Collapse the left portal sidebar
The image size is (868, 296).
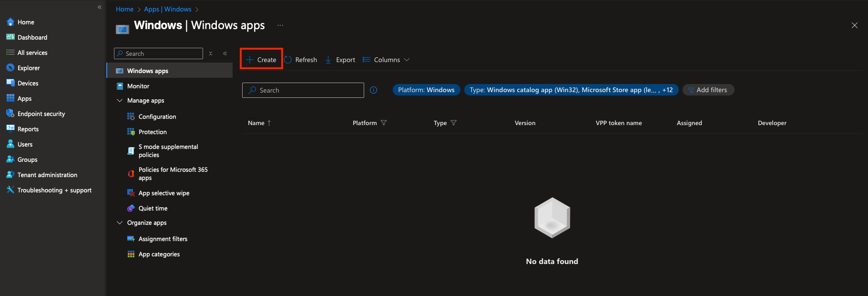pyautogui.click(x=100, y=7)
